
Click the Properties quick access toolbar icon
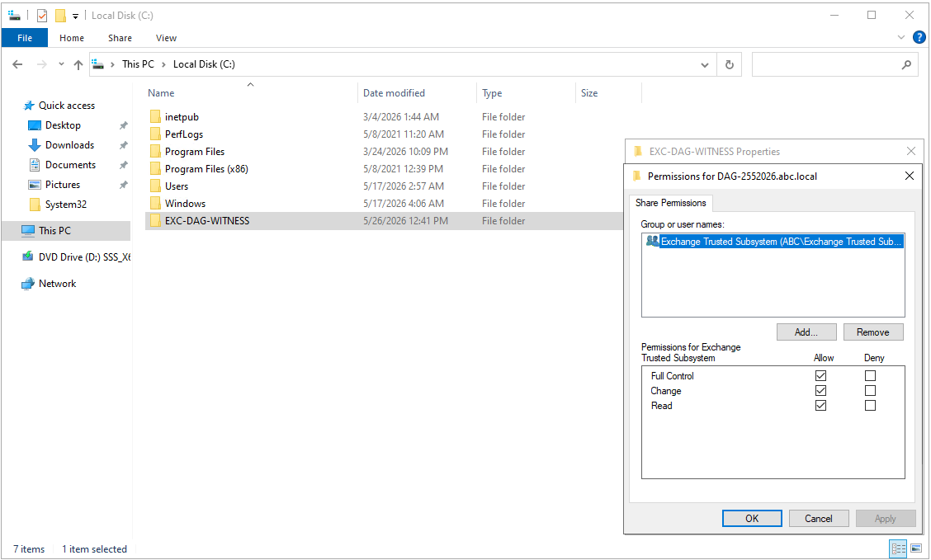(42, 16)
